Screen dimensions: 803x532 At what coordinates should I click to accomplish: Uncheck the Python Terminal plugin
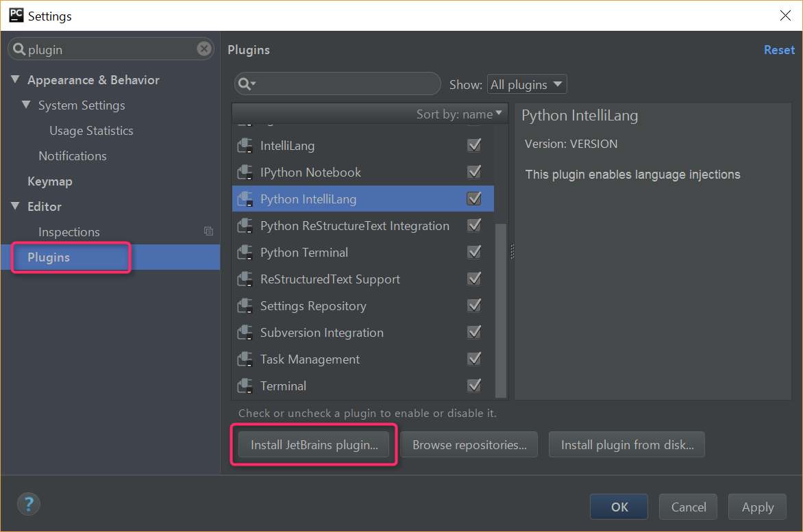click(x=474, y=252)
